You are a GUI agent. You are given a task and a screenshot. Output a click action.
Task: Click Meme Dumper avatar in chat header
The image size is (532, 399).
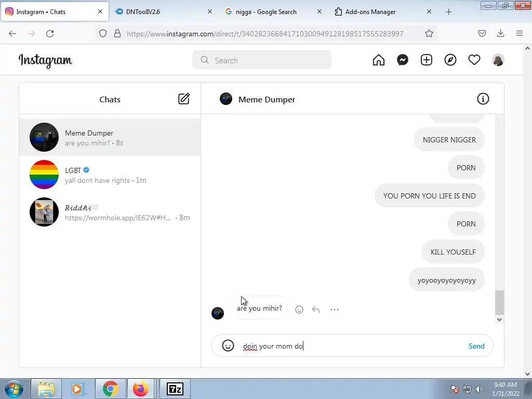click(226, 99)
